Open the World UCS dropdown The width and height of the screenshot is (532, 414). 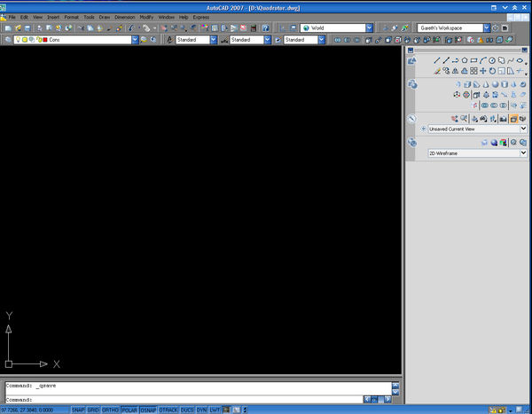coord(337,27)
